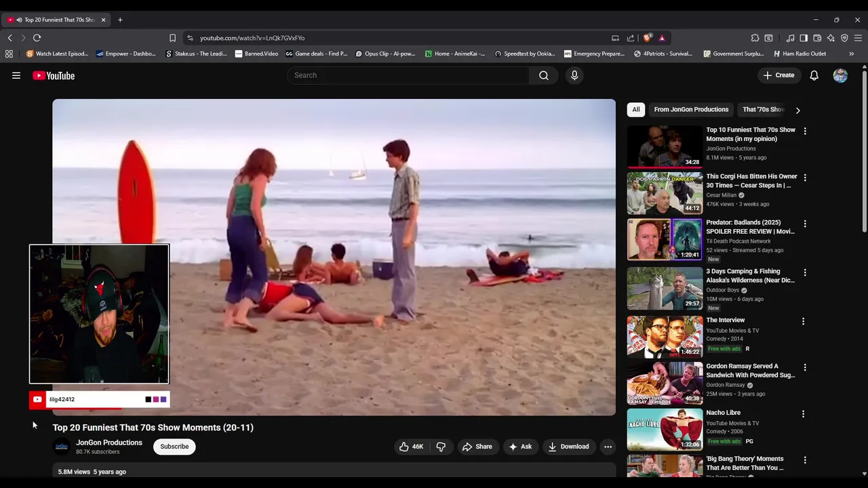This screenshot has height=488, width=868.
Task: Start voice search with the microphone icon
Action: [x=574, y=75]
